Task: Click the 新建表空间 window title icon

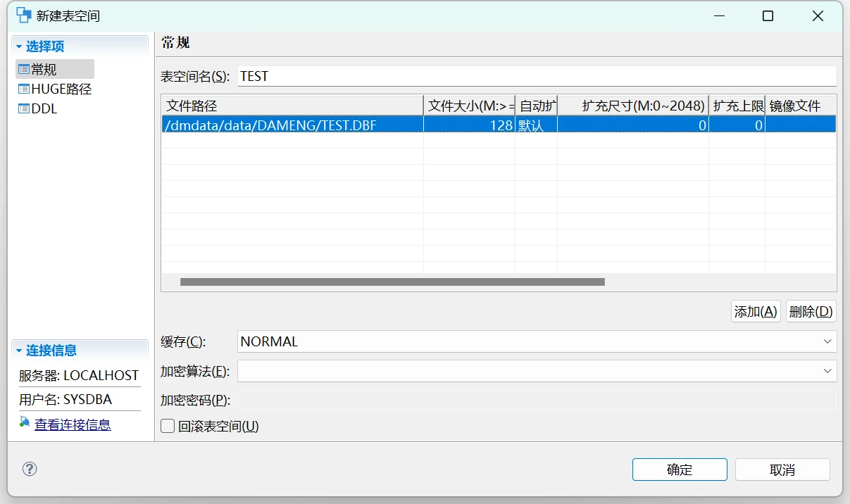Action: click(24, 15)
